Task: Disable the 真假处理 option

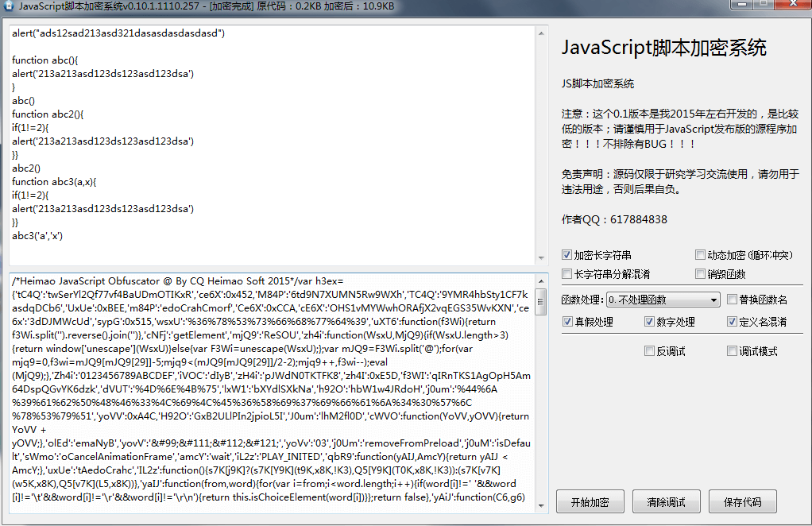Action: click(566, 319)
